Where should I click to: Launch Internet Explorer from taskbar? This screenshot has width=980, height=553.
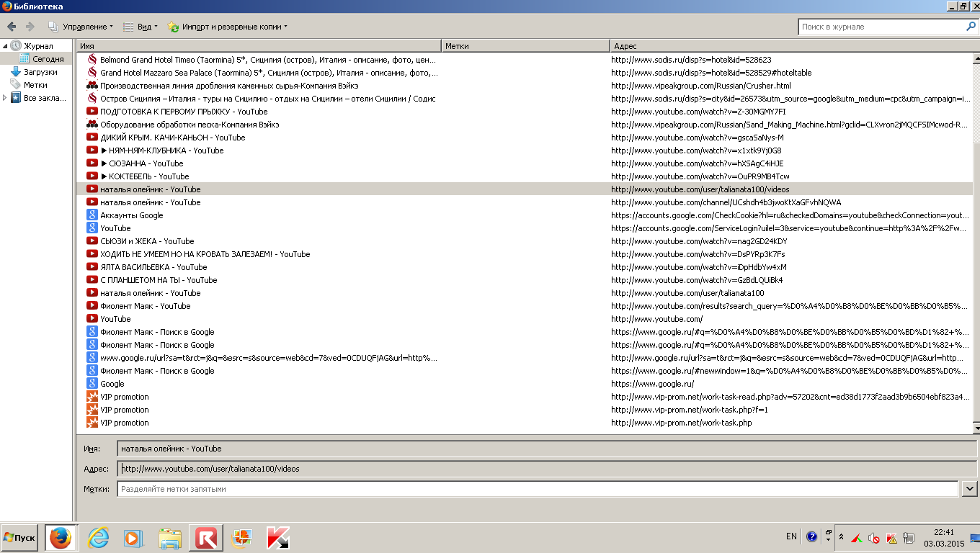[98, 538]
